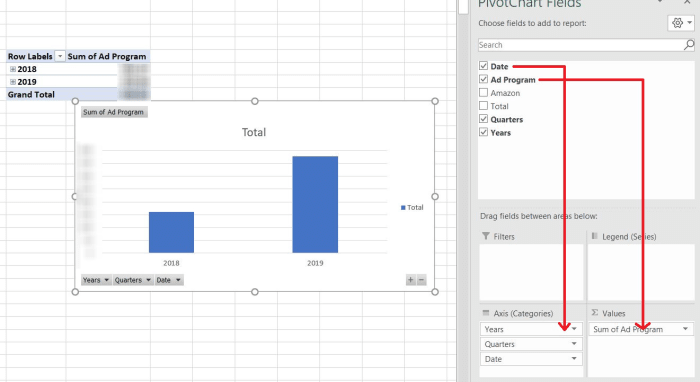Image resolution: width=700 pixels, height=382 pixels.
Task: Uncheck the Quarters field checkbox
Action: pos(483,119)
